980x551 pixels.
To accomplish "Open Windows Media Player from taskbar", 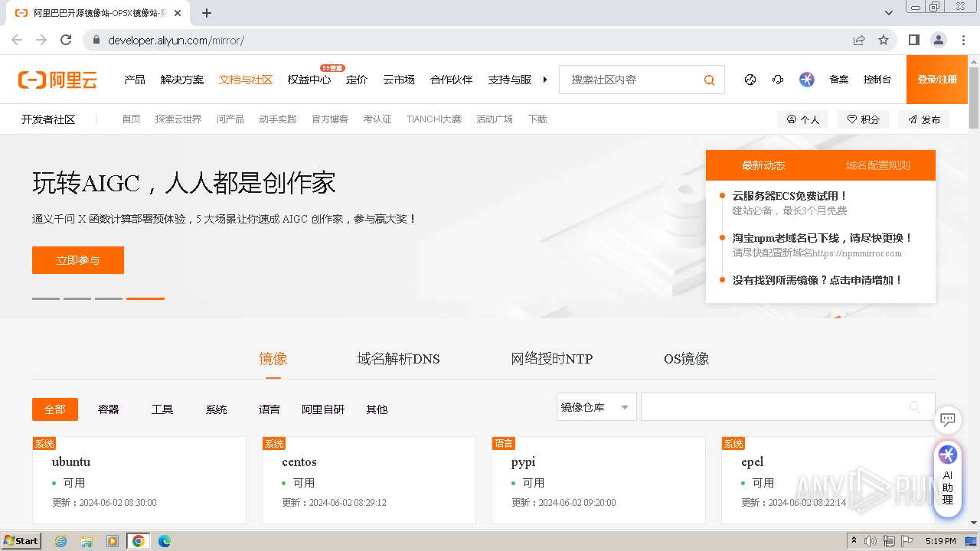I will (x=113, y=541).
